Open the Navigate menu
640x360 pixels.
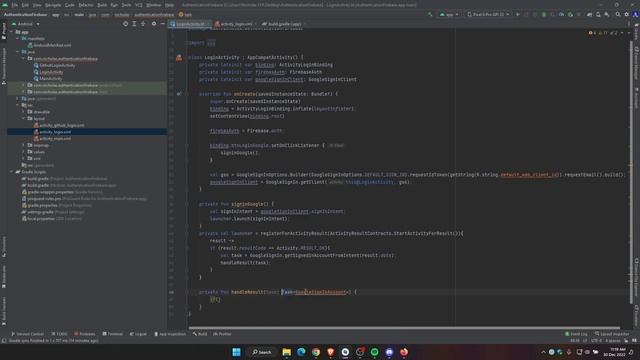point(53,5)
